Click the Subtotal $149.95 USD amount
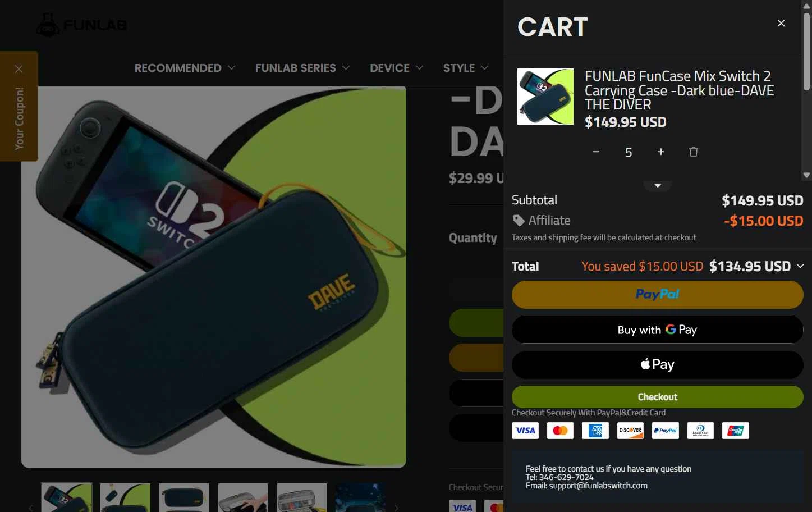Image resolution: width=812 pixels, height=512 pixels. (763, 200)
